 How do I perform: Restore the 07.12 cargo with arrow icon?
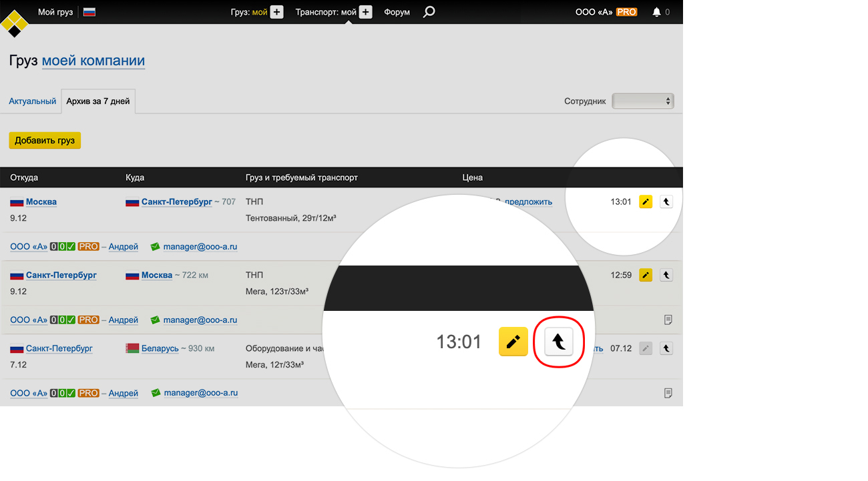(x=666, y=348)
